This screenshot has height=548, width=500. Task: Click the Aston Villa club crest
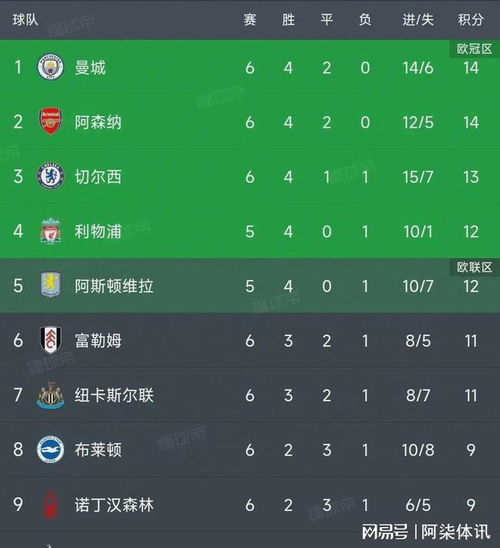50,285
